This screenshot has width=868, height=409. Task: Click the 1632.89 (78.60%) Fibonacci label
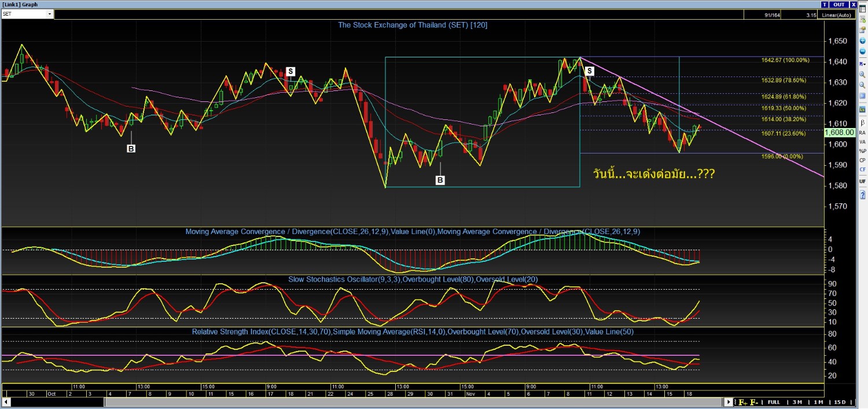coord(784,81)
